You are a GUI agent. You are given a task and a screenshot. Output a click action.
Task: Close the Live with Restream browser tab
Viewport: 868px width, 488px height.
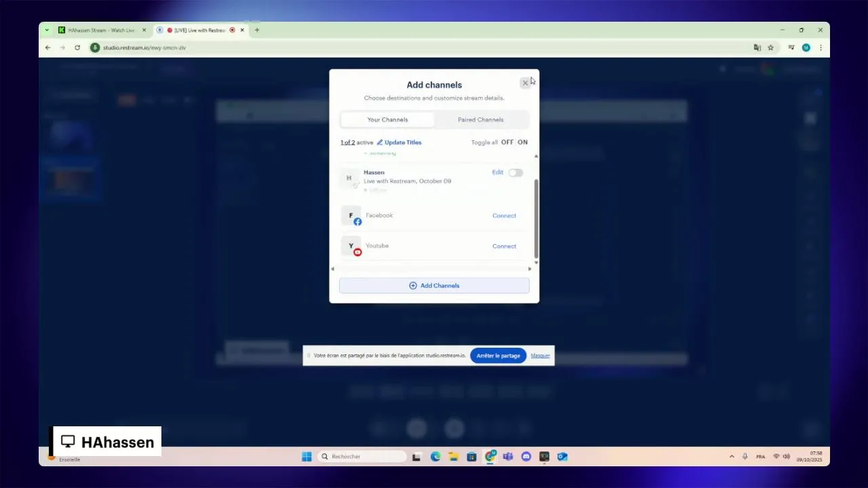click(242, 30)
